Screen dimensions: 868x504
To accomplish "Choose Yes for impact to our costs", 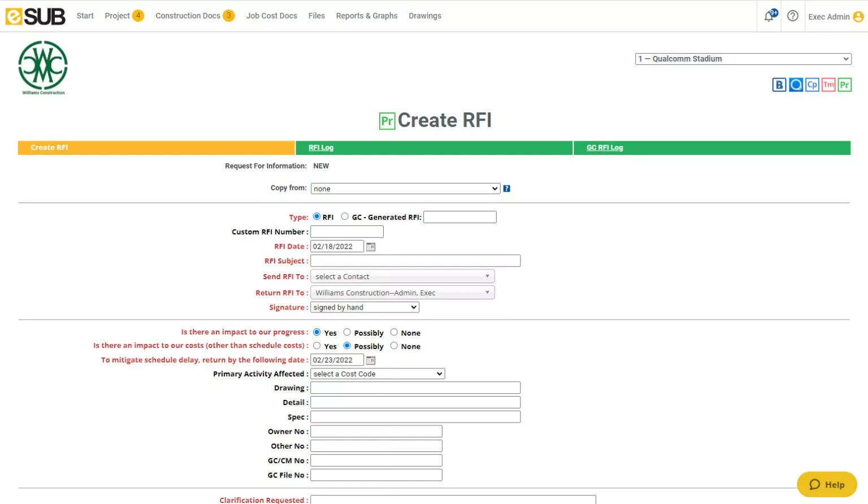I will coord(317,346).
